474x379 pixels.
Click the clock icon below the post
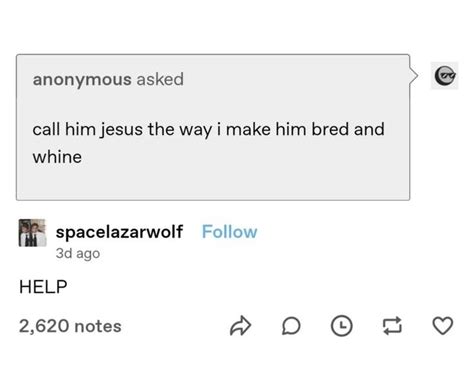pos(342,326)
